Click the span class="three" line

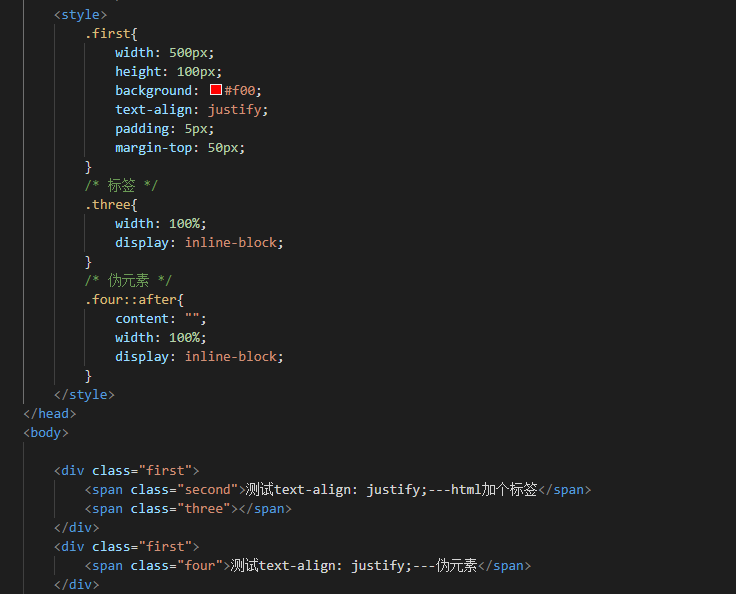point(188,509)
